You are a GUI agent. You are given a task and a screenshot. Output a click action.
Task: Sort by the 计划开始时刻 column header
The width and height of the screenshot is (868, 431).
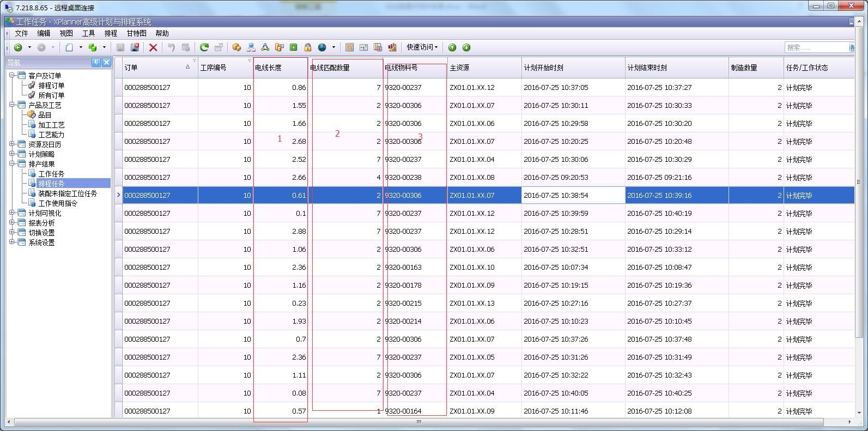(573, 68)
